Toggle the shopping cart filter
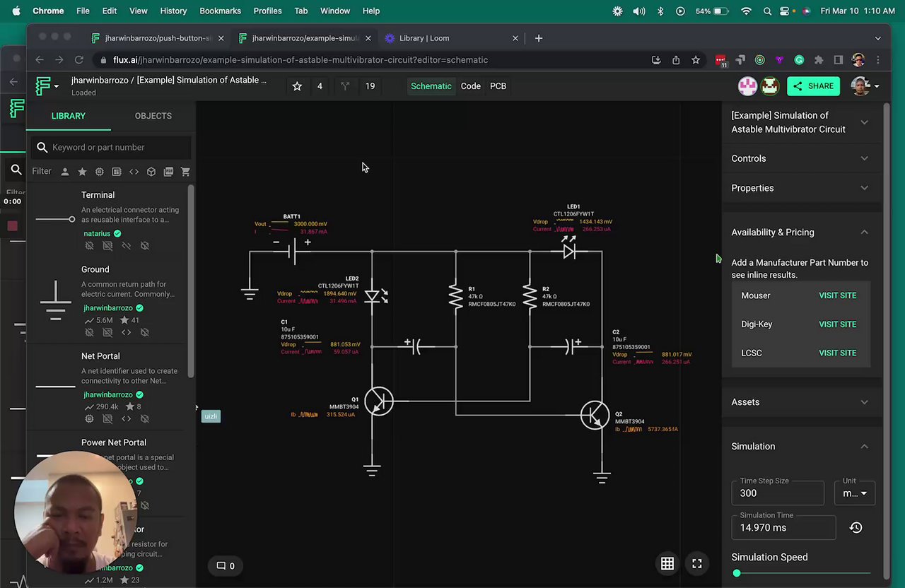Image resolution: width=905 pixels, height=588 pixels. 185,172
